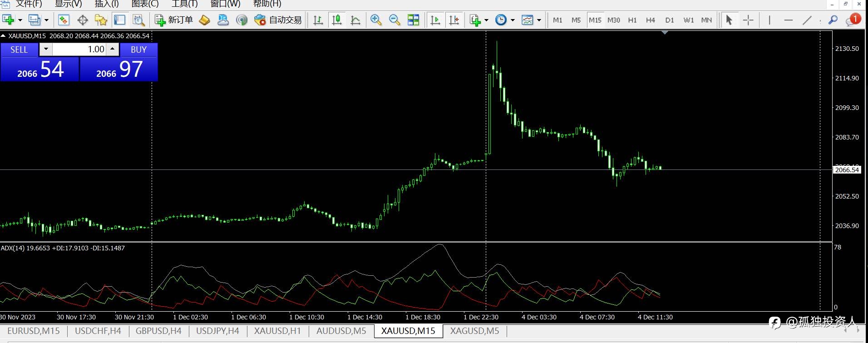Select the vertical line drawing tool

pyautogui.click(x=769, y=20)
